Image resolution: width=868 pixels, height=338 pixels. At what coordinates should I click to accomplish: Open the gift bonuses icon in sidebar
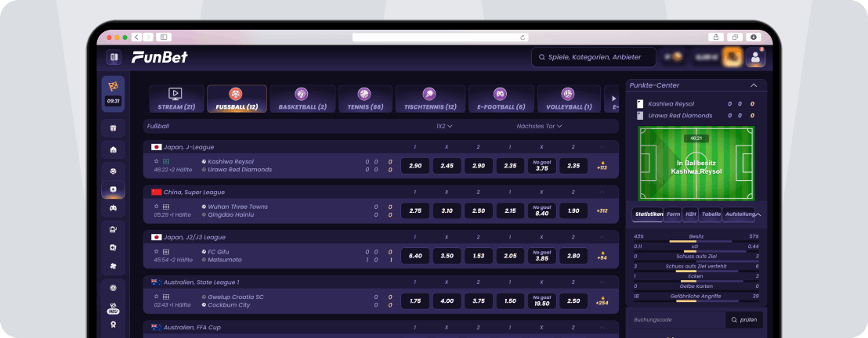click(113, 128)
